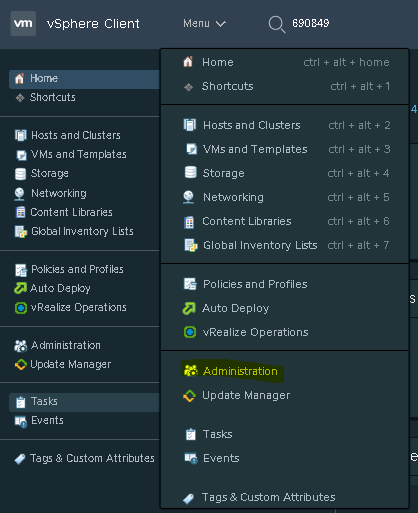Click the Home icon in dropdown menu
The width and height of the screenshot is (418, 513).
(188, 62)
